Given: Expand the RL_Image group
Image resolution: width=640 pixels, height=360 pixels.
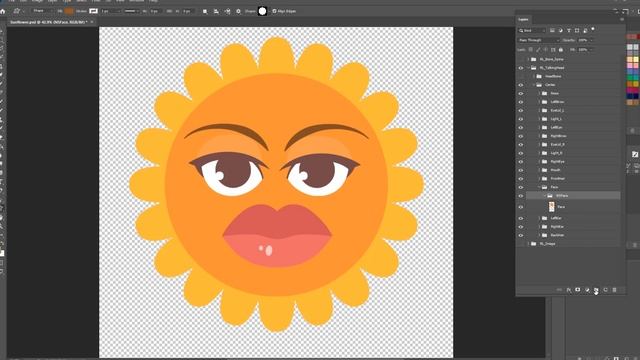Looking at the screenshot, I should point(528,244).
